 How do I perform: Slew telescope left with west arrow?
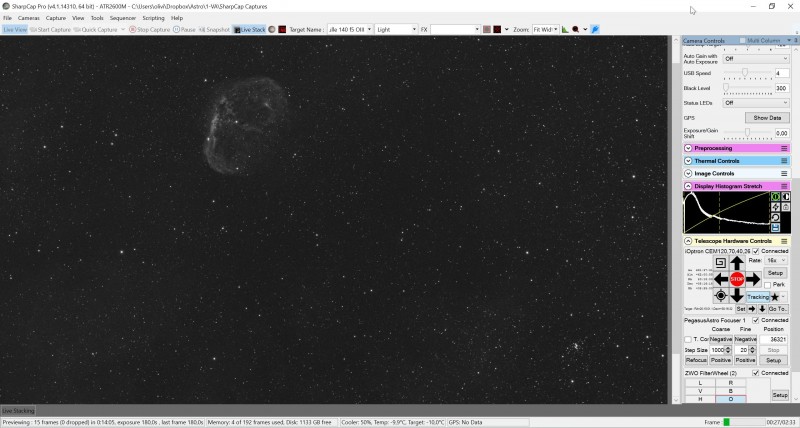click(720, 279)
